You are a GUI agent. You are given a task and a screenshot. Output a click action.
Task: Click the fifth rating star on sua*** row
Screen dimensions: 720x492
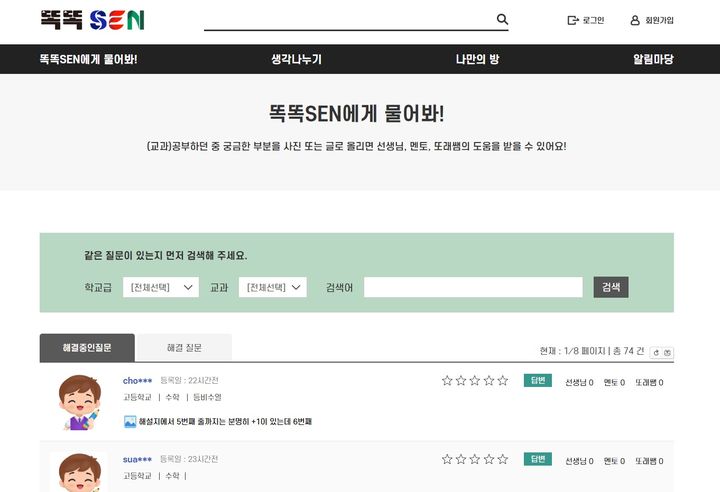tap(503, 459)
